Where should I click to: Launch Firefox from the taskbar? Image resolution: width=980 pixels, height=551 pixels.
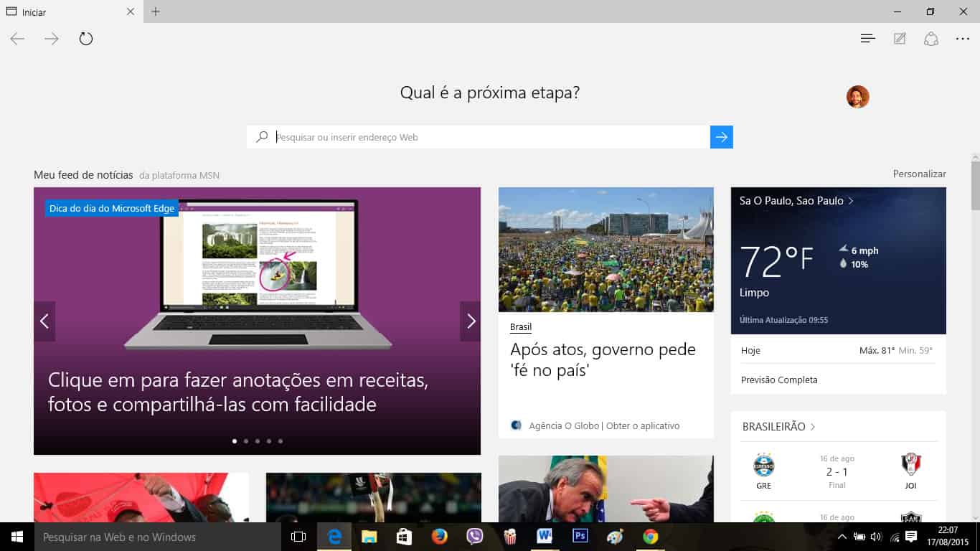[x=439, y=537]
